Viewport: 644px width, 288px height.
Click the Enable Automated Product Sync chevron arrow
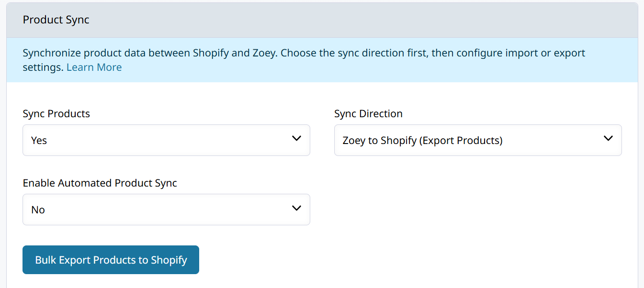coord(296,208)
